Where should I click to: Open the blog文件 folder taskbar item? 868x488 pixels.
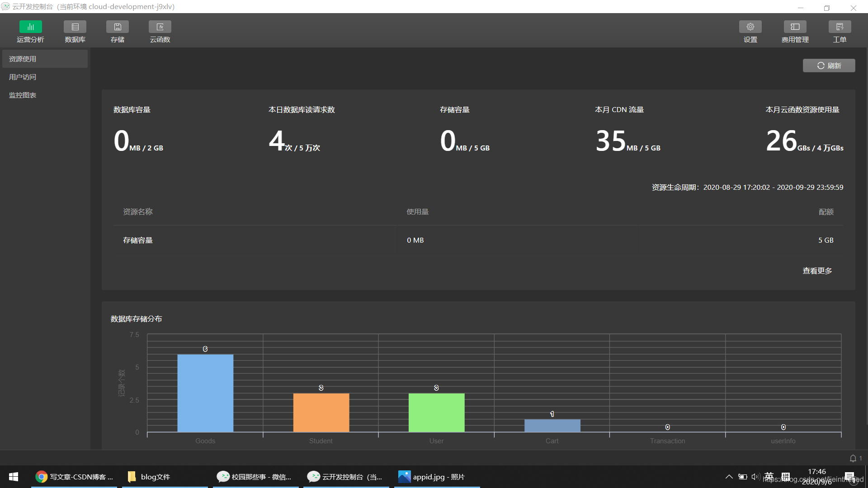point(165,477)
